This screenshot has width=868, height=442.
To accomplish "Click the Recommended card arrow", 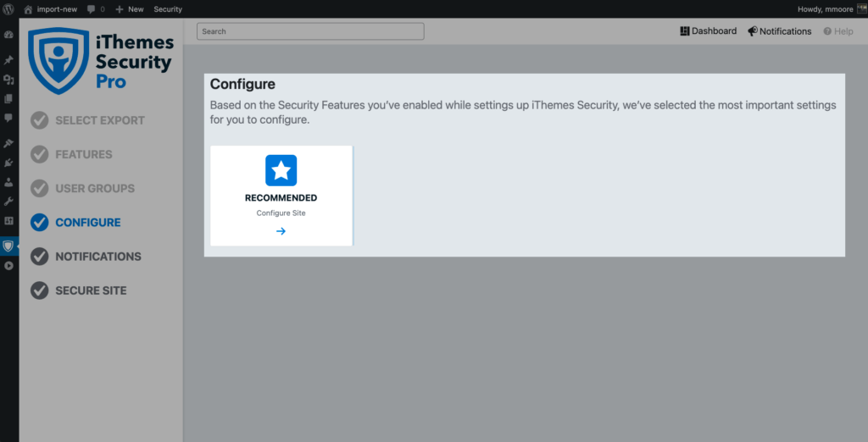I will pos(281,231).
